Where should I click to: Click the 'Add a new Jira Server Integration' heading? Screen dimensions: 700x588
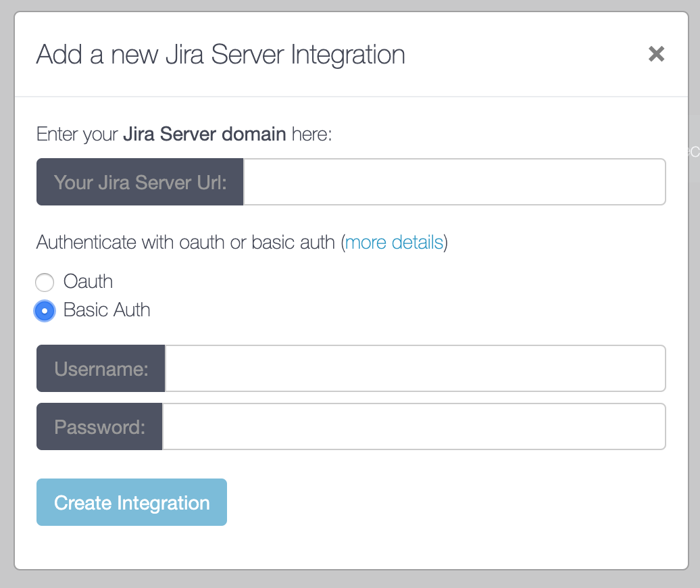tap(220, 55)
